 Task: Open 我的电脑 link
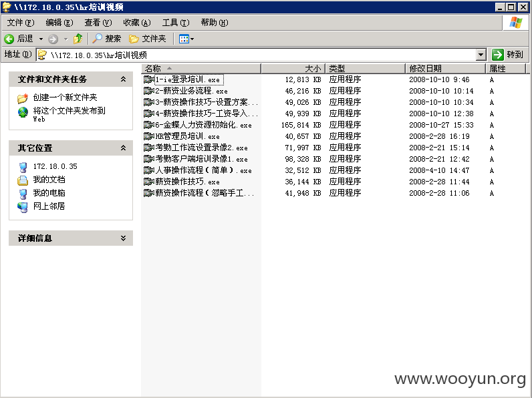click(49, 193)
